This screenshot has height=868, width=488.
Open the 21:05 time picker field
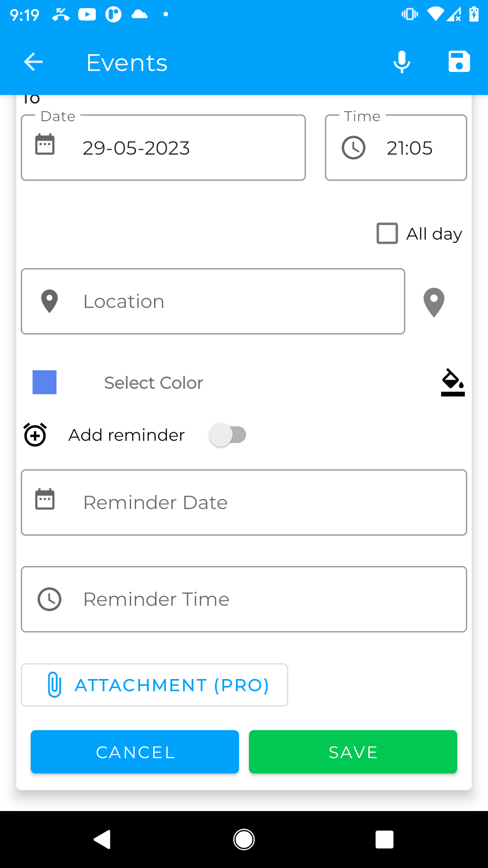tap(396, 148)
